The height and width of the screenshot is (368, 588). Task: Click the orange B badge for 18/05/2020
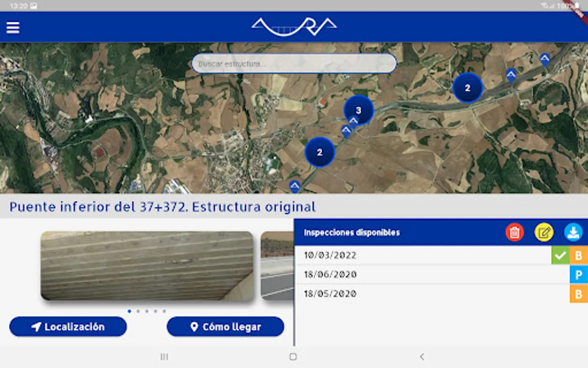(579, 294)
